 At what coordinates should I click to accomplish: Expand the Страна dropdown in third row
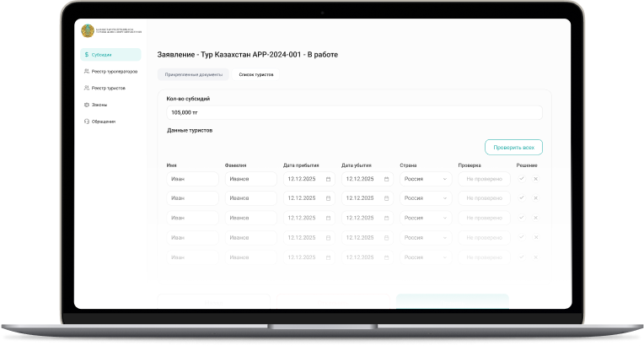[x=445, y=218]
